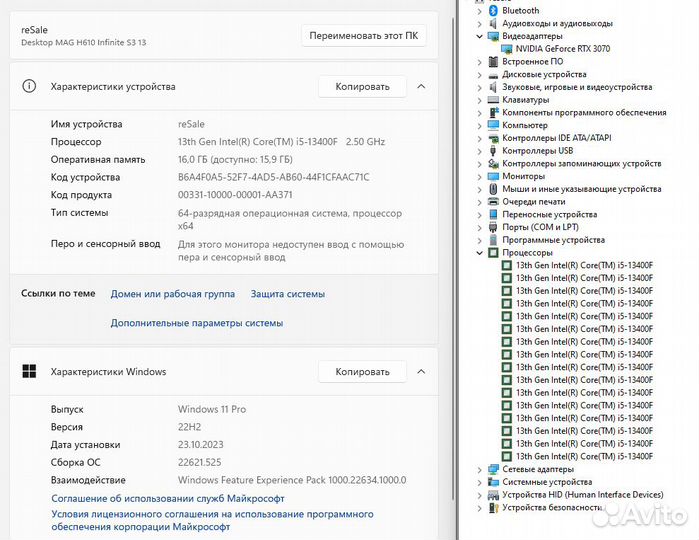Open the Microsoft software license terms link
This screenshot has width=699, height=540.
(212, 520)
